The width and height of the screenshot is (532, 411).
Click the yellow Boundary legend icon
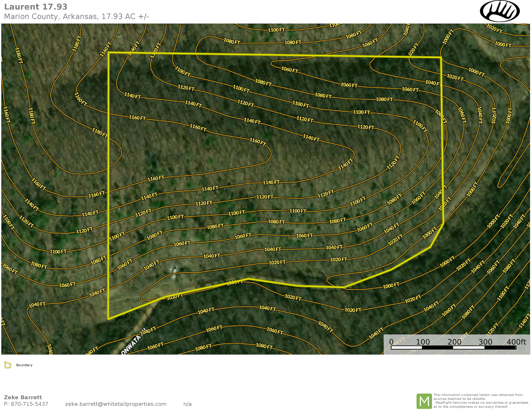[x=8, y=365]
